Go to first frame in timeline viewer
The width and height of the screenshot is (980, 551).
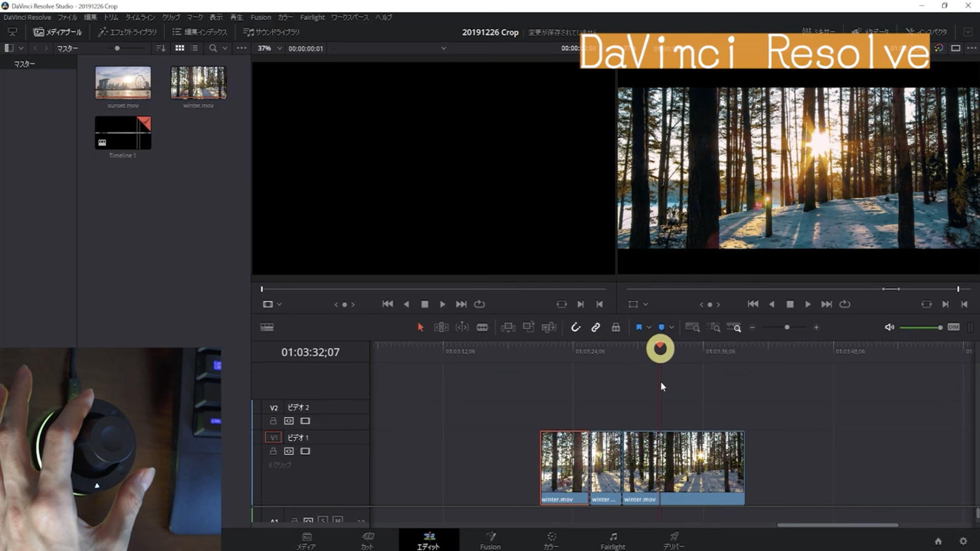pyautogui.click(x=753, y=304)
